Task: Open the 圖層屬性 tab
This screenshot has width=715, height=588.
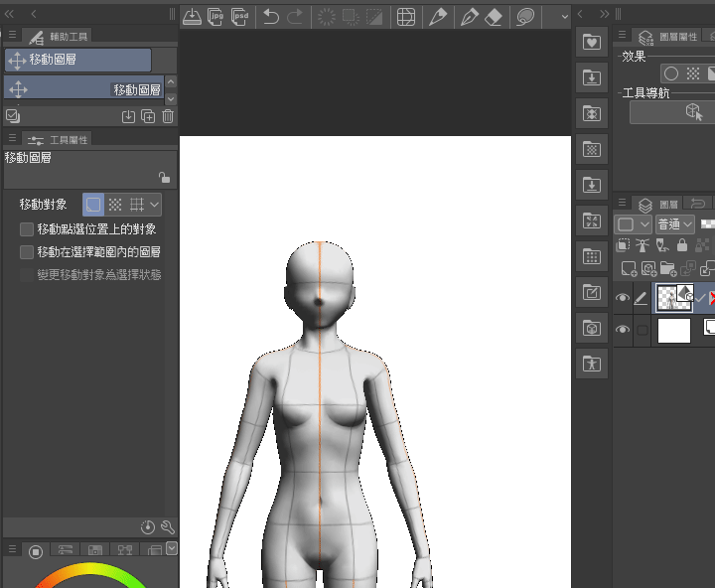Action: (x=669, y=37)
